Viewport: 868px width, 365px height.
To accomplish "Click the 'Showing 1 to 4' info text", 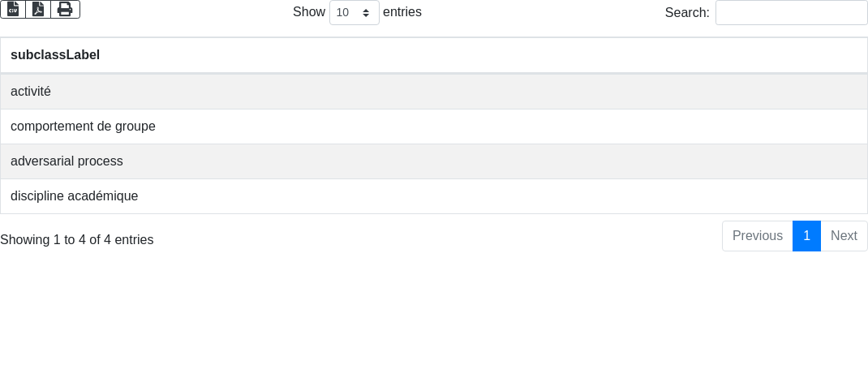I will [76, 240].
